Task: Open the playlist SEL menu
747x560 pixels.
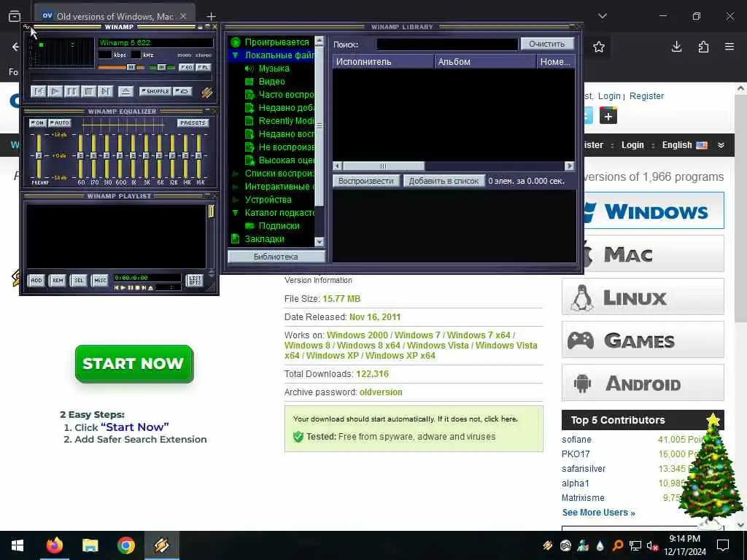Action: coord(79,281)
